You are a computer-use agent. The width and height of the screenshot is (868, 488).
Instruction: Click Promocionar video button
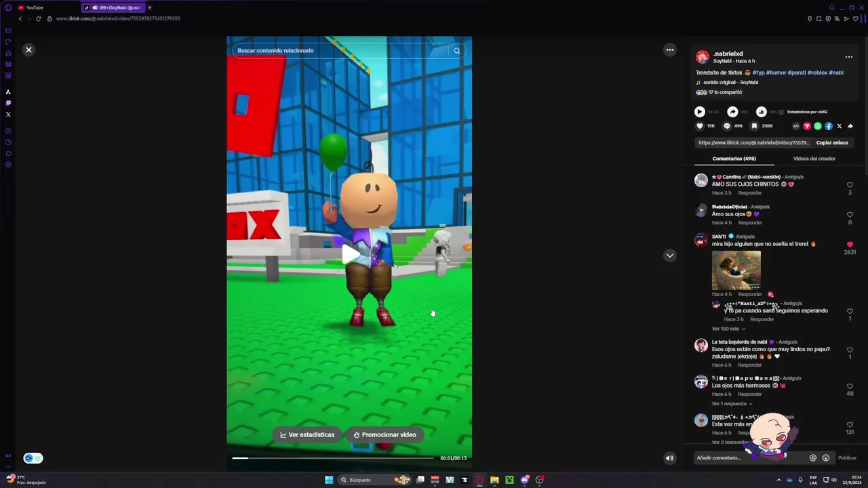(385, 434)
